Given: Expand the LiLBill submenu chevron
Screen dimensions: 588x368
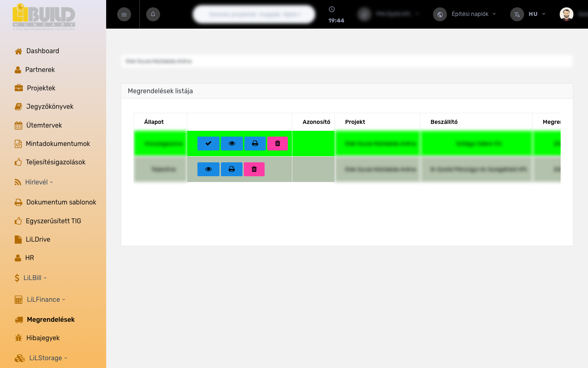Looking at the screenshot, I should [45, 278].
